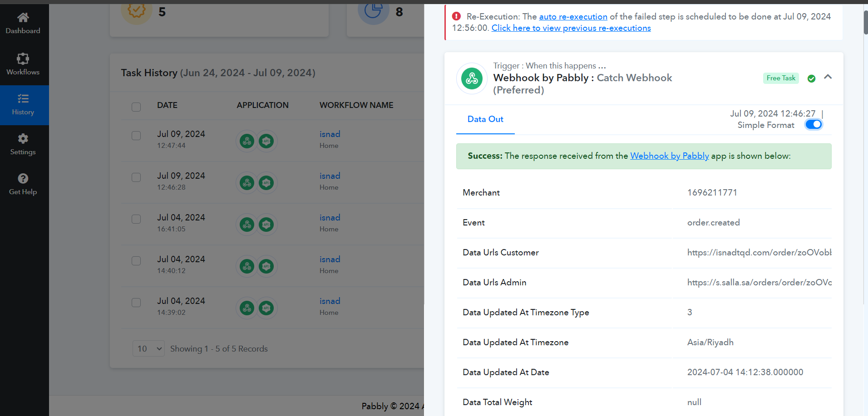This screenshot has height=416, width=868.
Task: Switch to the Data Out tab
Action: click(485, 119)
